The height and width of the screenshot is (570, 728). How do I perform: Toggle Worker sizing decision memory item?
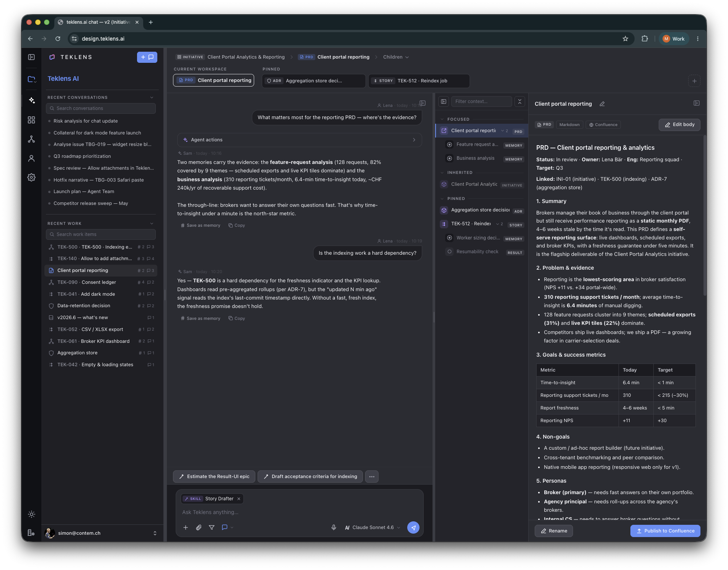click(x=450, y=238)
